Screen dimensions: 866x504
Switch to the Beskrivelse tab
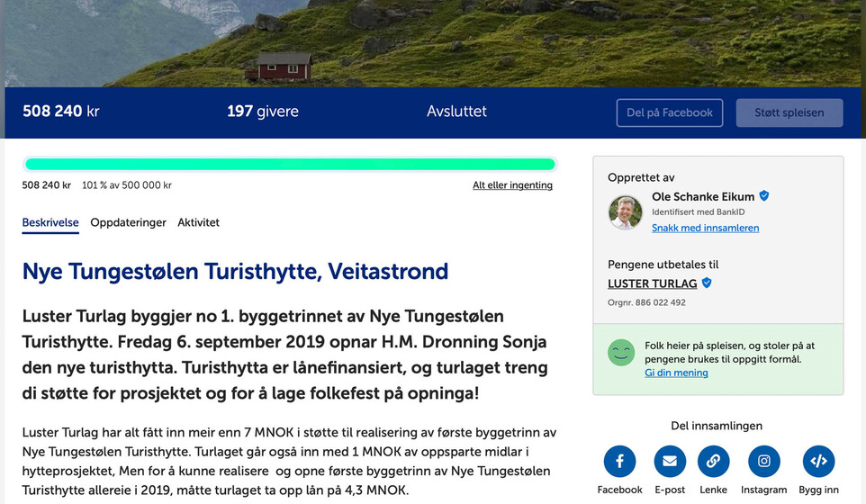pos(50,222)
